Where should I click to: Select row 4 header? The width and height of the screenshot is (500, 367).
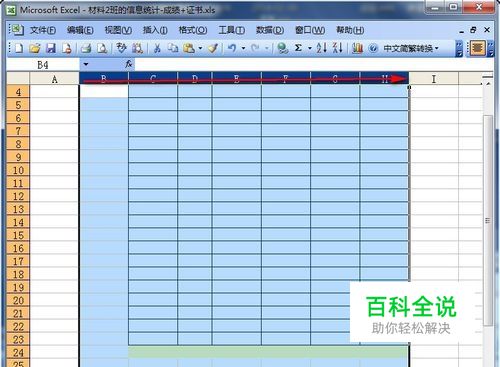tap(18, 92)
